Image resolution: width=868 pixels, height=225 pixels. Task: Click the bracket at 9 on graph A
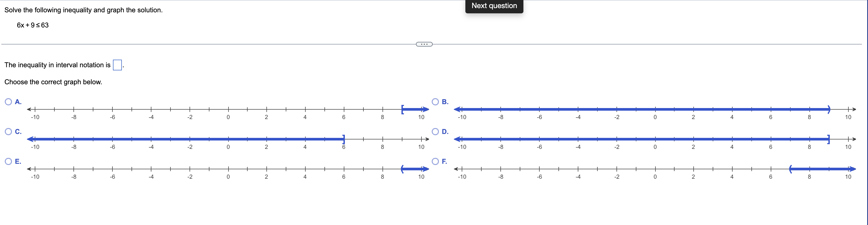402,109
